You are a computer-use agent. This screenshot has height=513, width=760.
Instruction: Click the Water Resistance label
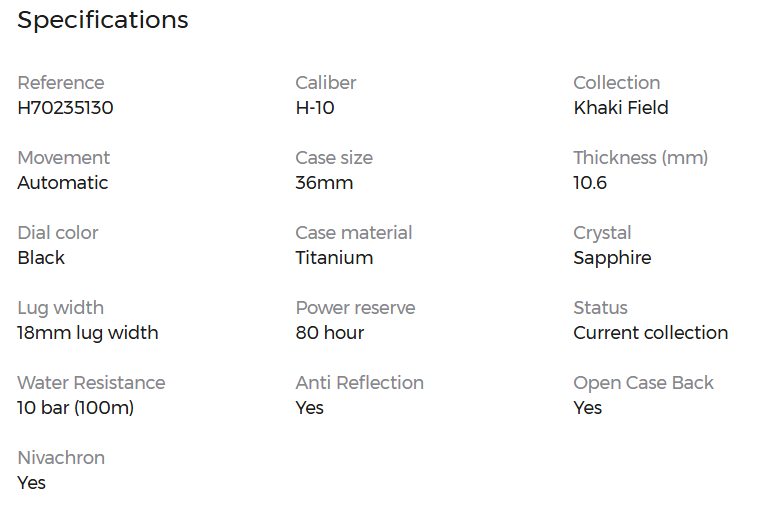91,383
